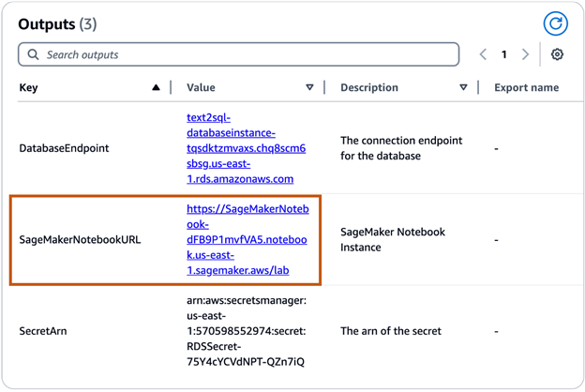
Task: Select page number 1
Action: [x=503, y=54]
